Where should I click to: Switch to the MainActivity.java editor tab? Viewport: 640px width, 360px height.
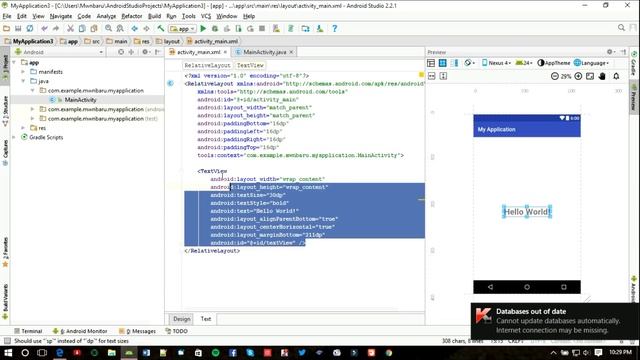[264, 52]
